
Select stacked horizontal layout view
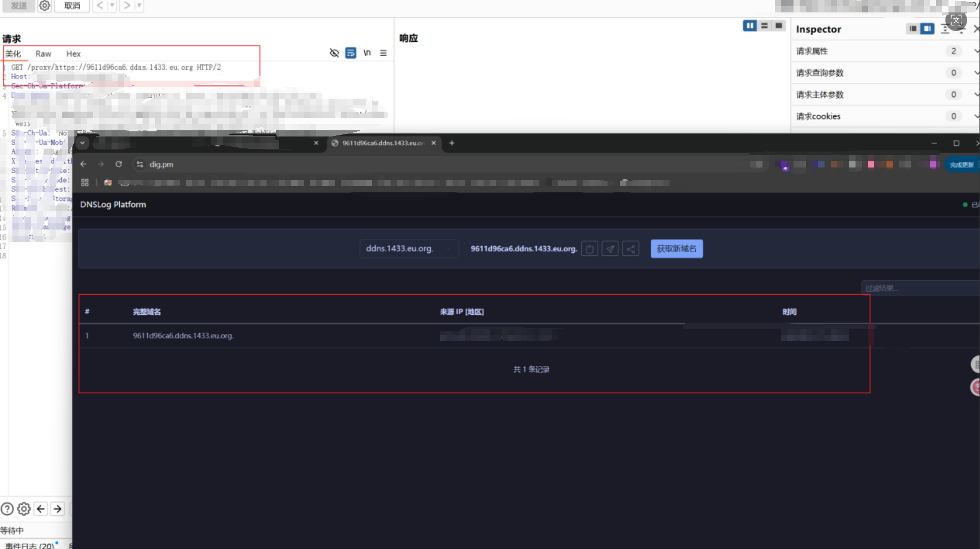click(x=765, y=25)
